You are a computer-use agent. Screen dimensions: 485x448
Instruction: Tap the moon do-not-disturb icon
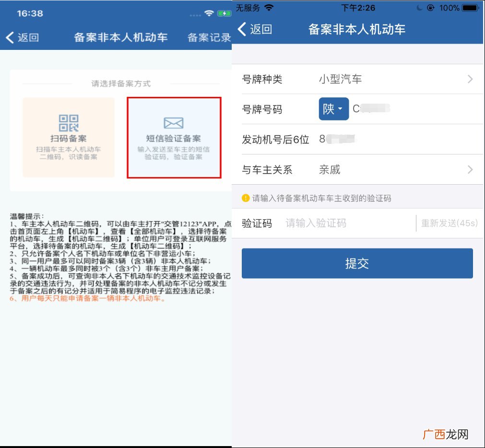tap(419, 8)
